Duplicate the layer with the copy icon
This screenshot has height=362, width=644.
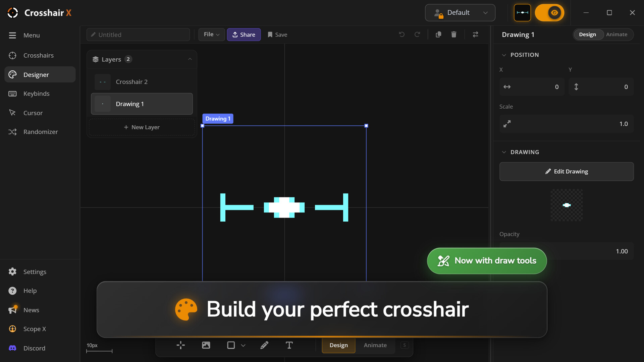438,35
